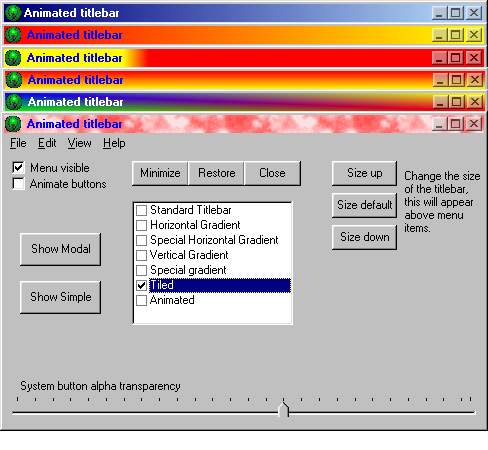Click maximize icon on the blue gradient titlebar
The image size is (488, 450).
tap(456, 13)
